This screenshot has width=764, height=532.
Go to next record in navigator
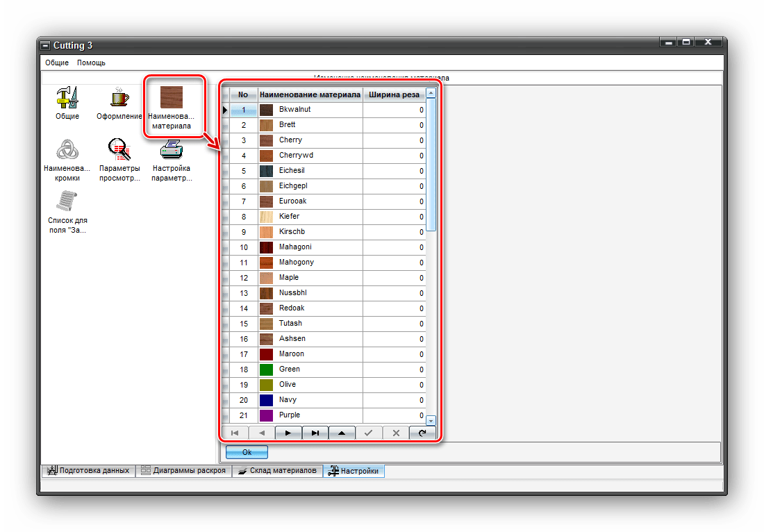tap(288, 433)
